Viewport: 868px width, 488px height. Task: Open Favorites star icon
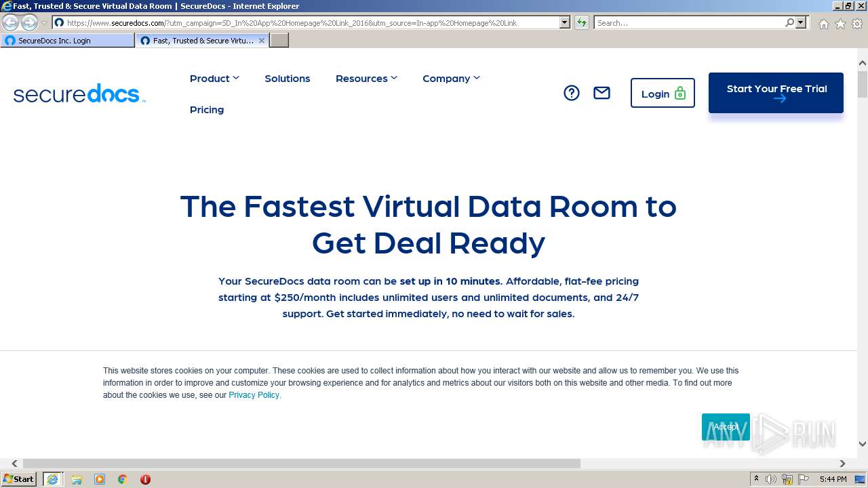click(x=840, y=24)
